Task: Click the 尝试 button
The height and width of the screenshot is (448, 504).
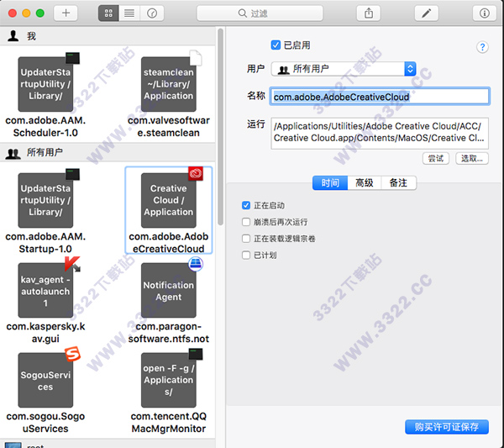Action: [x=435, y=159]
